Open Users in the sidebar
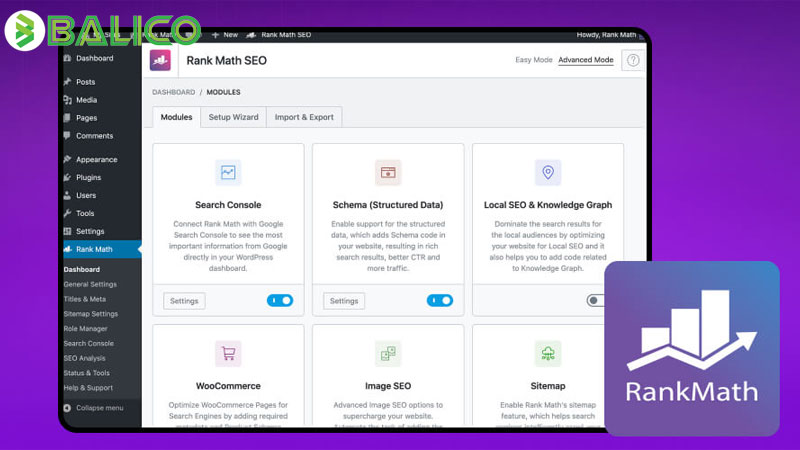This screenshot has height=450, width=800. pyautogui.click(x=86, y=195)
